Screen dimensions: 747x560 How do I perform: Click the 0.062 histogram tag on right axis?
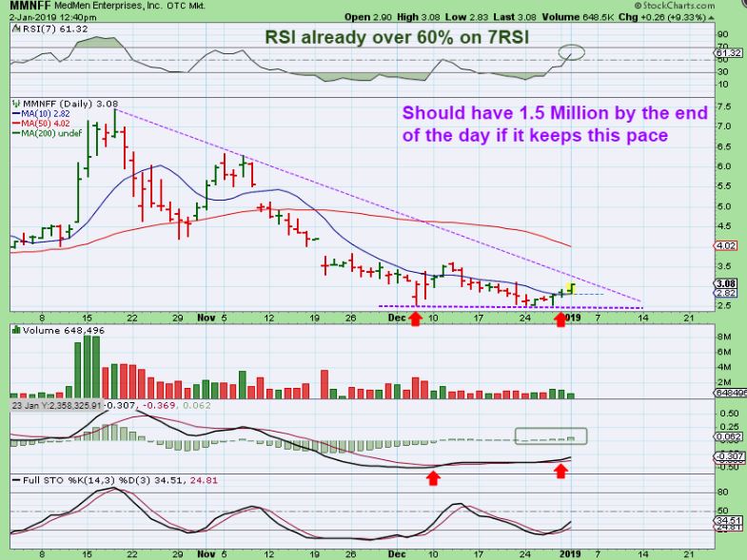click(x=729, y=436)
